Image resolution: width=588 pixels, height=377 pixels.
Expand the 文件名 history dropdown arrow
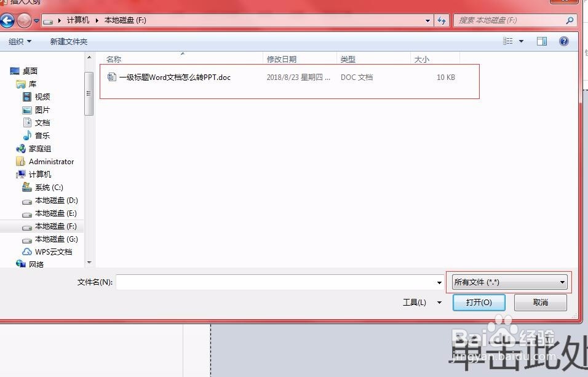[x=439, y=282]
